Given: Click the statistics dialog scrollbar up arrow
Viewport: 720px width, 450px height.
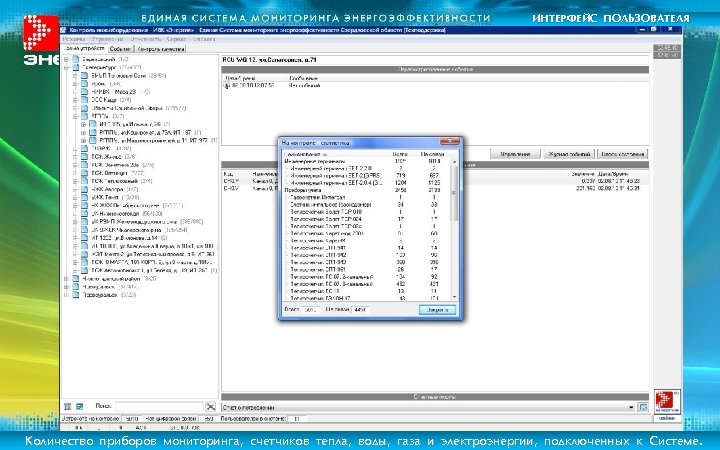Looking at the screenshot, I should click(455, 162).
